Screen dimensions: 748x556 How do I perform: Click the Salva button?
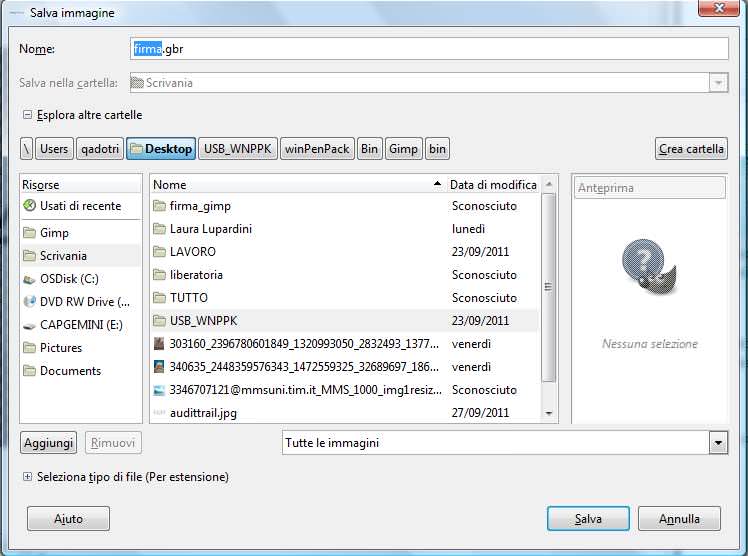click(x=588, y=518)
